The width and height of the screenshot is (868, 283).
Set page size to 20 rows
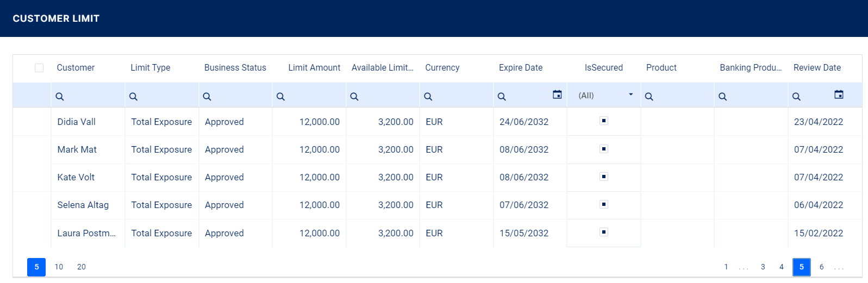click(82, 267)
